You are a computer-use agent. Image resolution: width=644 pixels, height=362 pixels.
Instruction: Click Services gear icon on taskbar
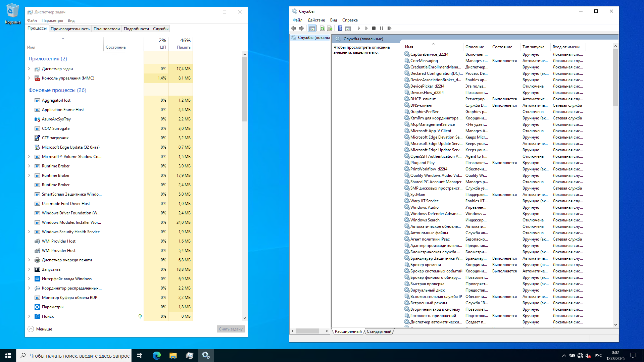click(206, 356)
